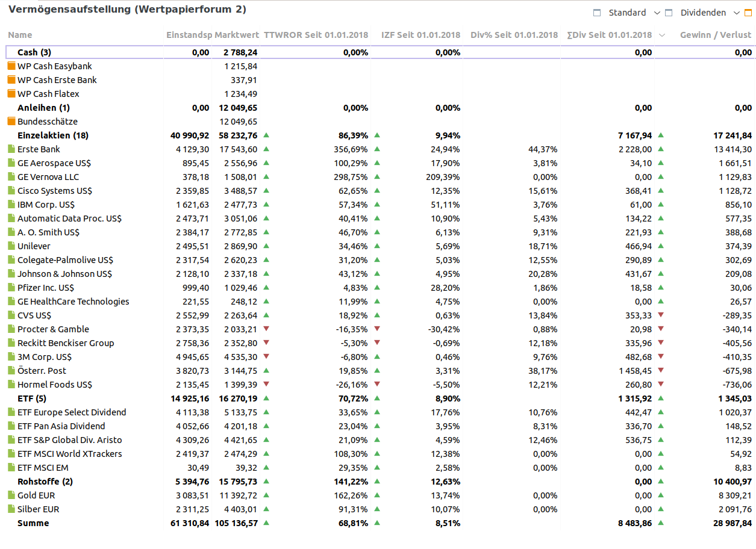Viewport: 756px width, 549px height.
Task: Switch to the Dividenden view tab
Action: click(703, 13)
